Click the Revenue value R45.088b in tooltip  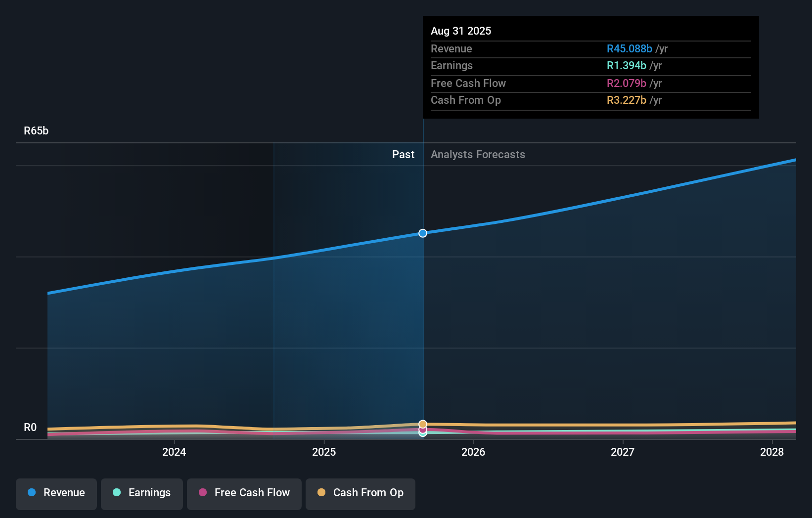click(629, 48)
